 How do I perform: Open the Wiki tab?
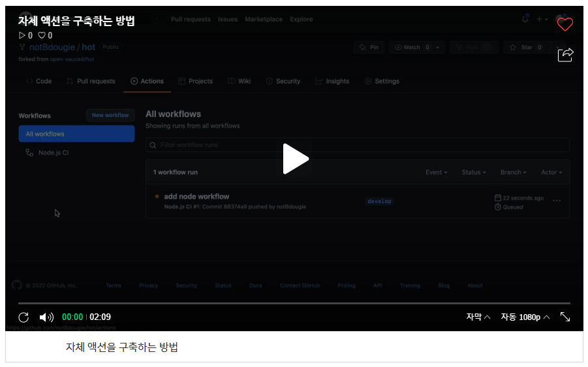coord(240,81)
